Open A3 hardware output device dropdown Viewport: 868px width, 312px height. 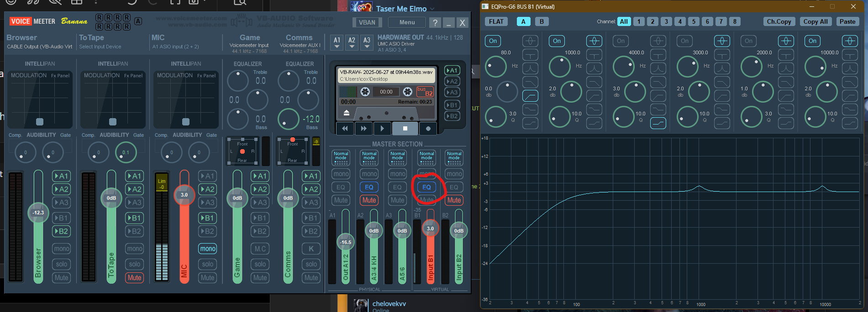pos(367,43)
